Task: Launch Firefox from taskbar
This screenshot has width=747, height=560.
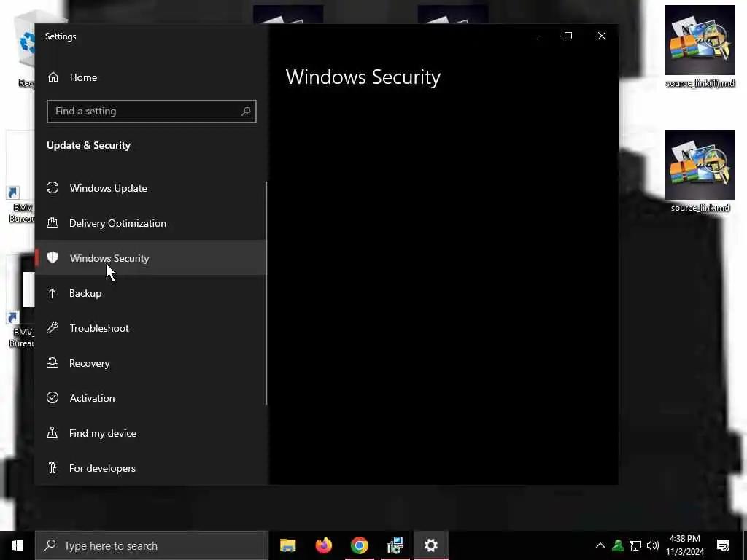Action: (323, 545)
